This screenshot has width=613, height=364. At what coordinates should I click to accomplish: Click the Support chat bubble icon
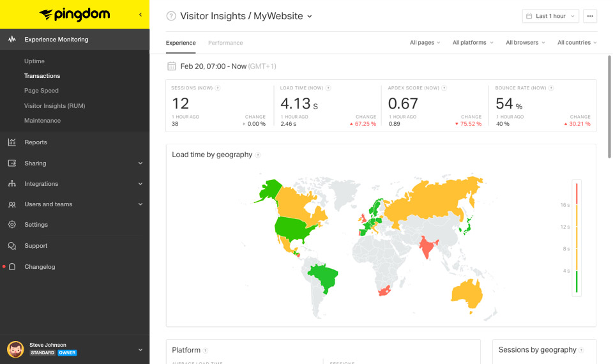12,246
